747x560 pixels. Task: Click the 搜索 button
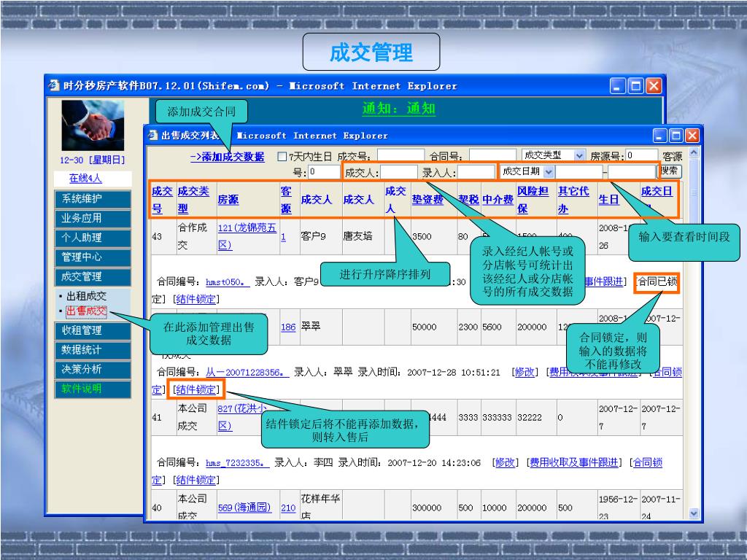[x=671, y=171]
